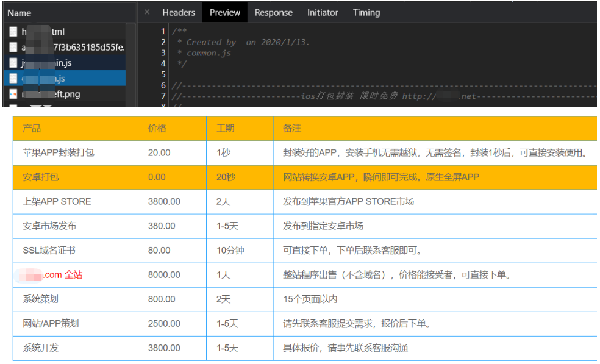Click the eft.png image file icon
The height and width of the screenshot is (364, 600).
(x=13, y=94)
